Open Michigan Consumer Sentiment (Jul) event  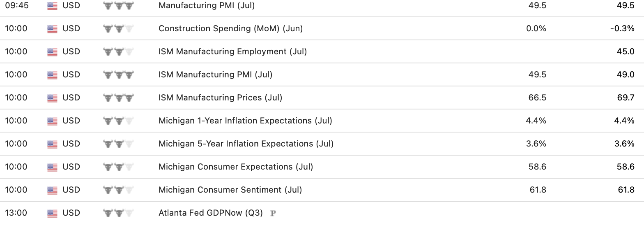coord(230,190)
